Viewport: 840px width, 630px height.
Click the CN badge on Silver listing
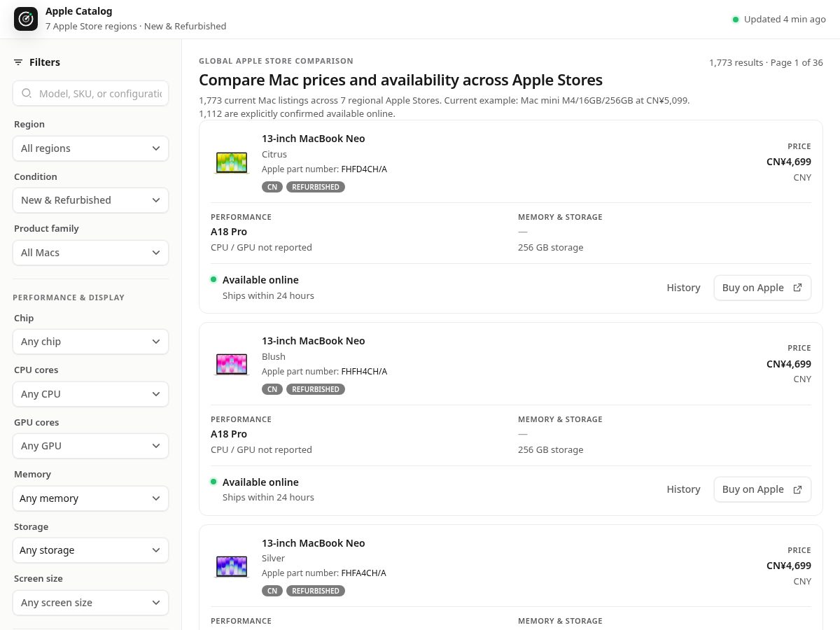(x=272, y=591)
